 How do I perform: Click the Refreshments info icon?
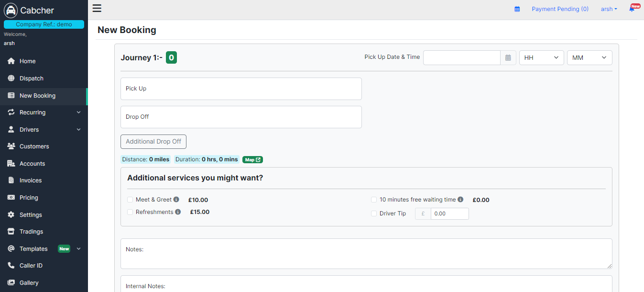[x=178, y=212]
